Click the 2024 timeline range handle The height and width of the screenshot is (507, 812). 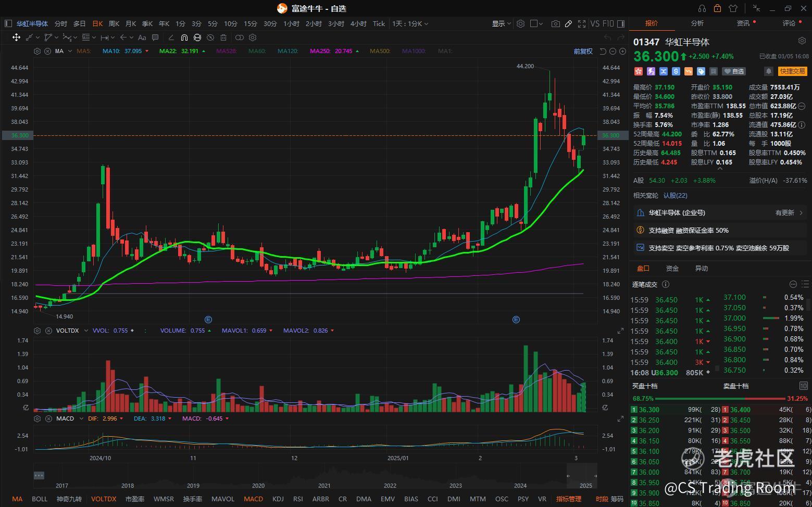coord(568,475)
